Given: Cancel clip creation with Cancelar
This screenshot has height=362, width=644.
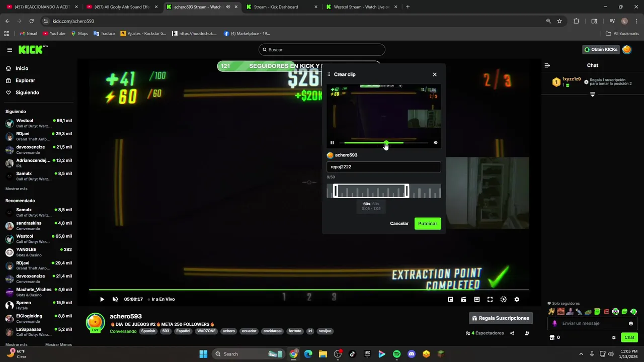Looking at the screenshot, I should coord(399,223).
